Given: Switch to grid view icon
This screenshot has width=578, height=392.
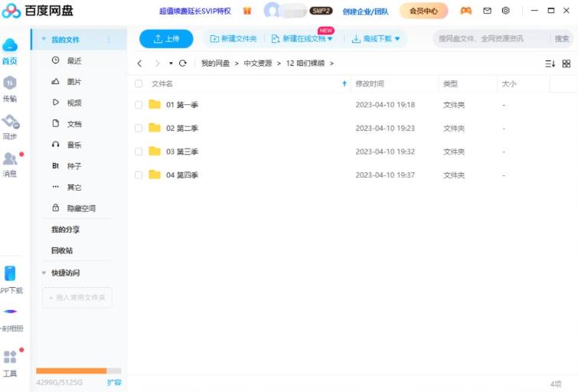Looking at the screenshot, I should click(567, 64).
